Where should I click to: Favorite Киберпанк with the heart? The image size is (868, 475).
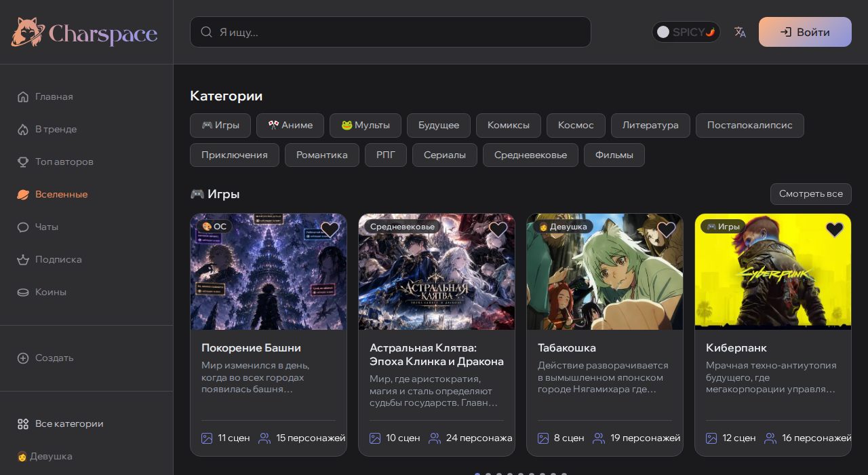click(x=834, y=230)
